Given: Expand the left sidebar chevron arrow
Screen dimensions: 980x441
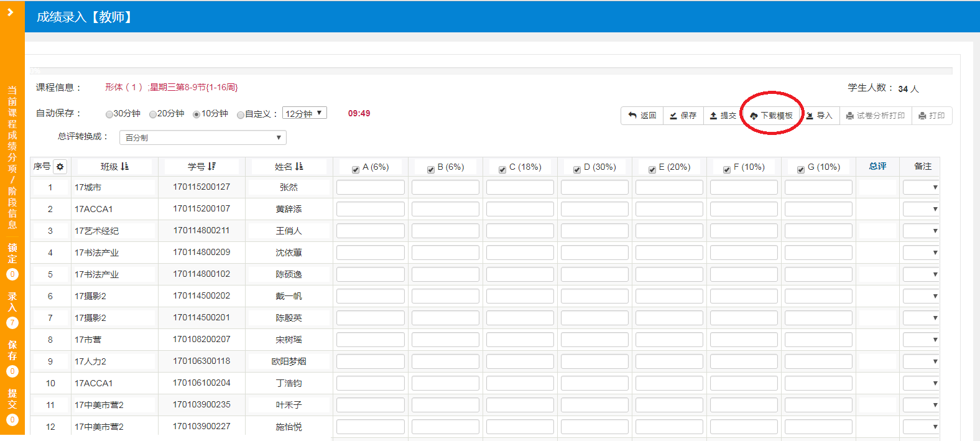Looking at the screenshot, I should pos(10,12).
